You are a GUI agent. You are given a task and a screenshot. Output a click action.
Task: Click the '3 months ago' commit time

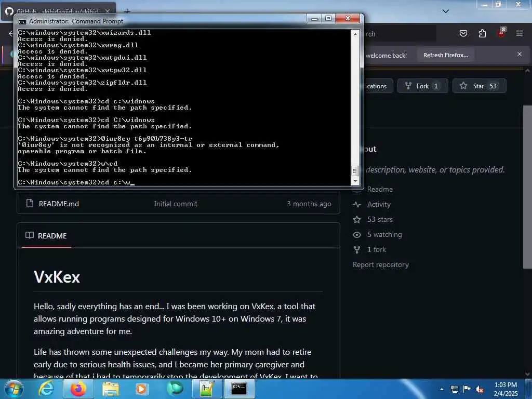pos(309,204)
